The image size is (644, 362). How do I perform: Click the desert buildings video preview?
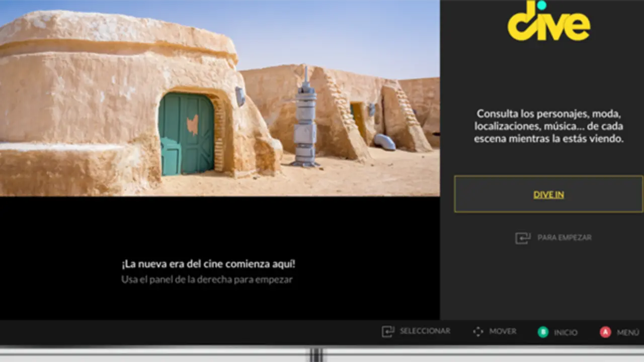click(220, 98)
